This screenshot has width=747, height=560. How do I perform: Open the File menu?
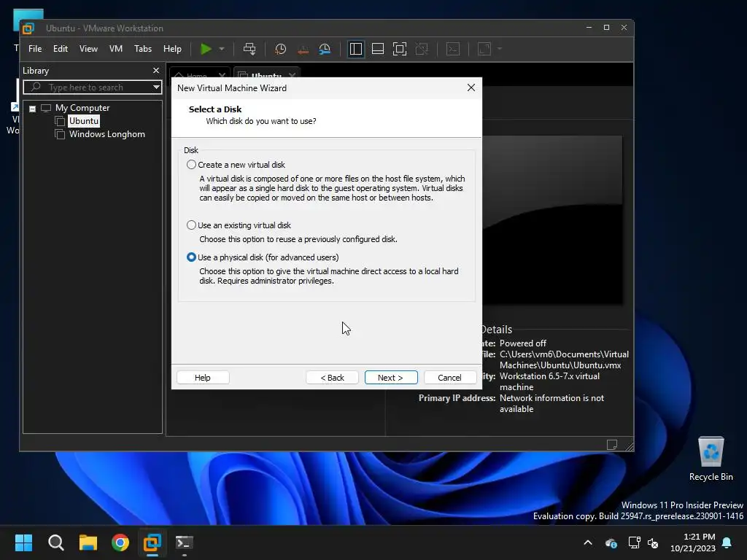[x=35, y=49]
